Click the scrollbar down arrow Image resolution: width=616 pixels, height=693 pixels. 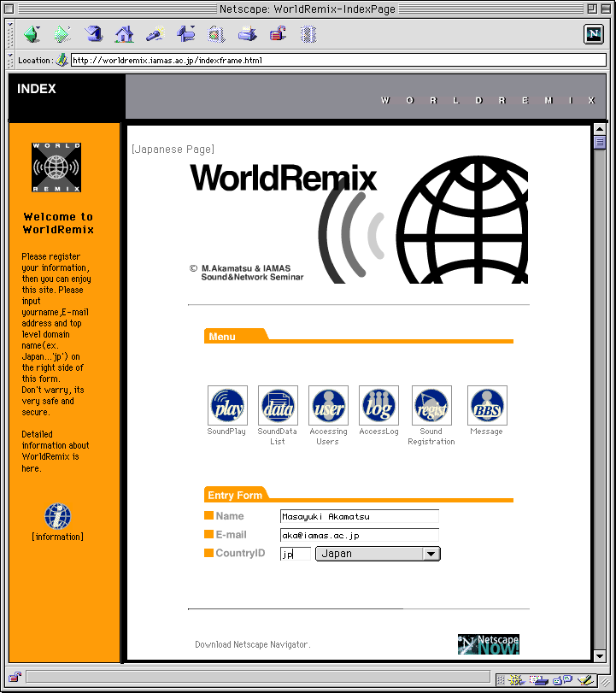point(599,656)
